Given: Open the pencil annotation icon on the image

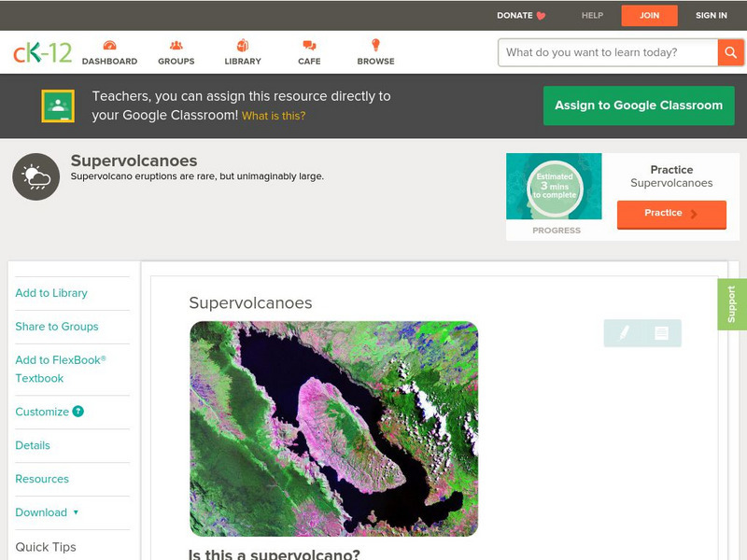Looking at the screenshot, I should [622, 332].
